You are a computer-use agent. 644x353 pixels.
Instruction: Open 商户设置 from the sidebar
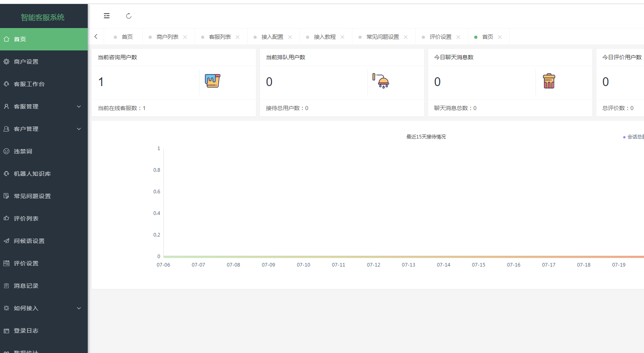click(44, 62)
